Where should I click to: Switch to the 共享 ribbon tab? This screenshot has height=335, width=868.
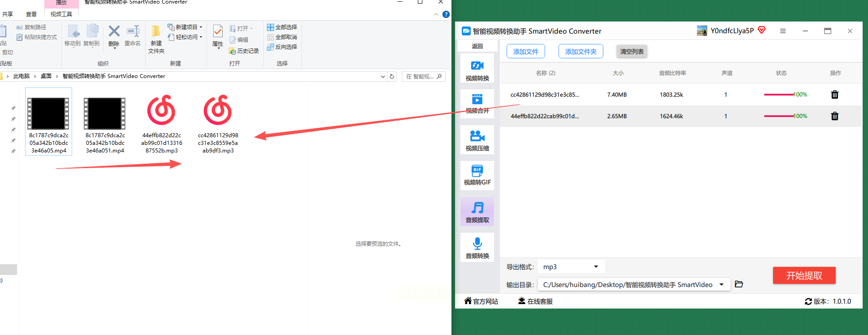[x=8, y=14]
